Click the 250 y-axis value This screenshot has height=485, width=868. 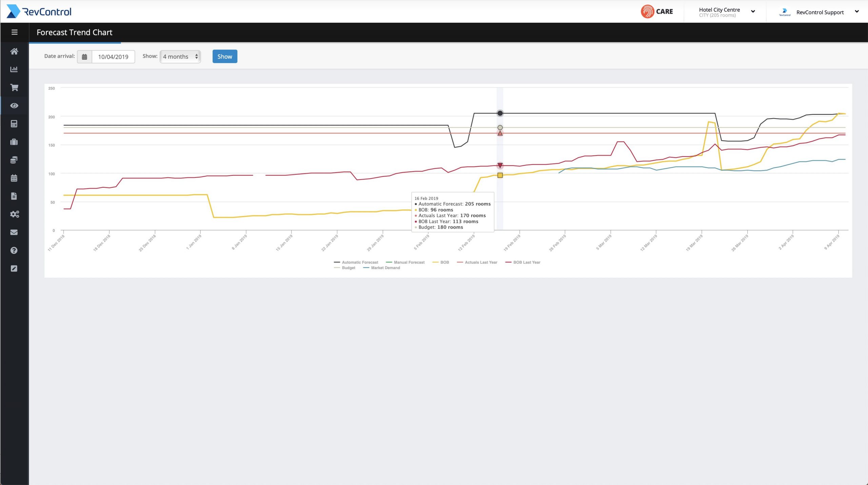pyautogui.click(x=52, y=88)
